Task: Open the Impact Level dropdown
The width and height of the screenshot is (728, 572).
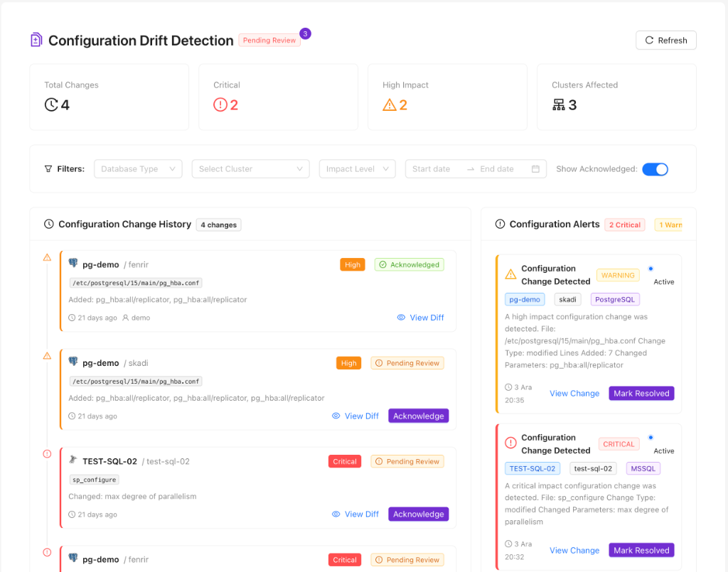Action: coord(357,168)
